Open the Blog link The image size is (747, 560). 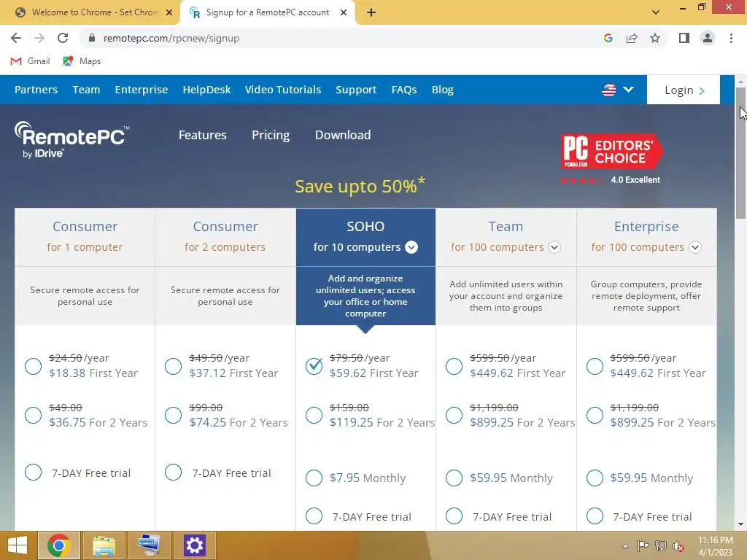tap(443, 90)
